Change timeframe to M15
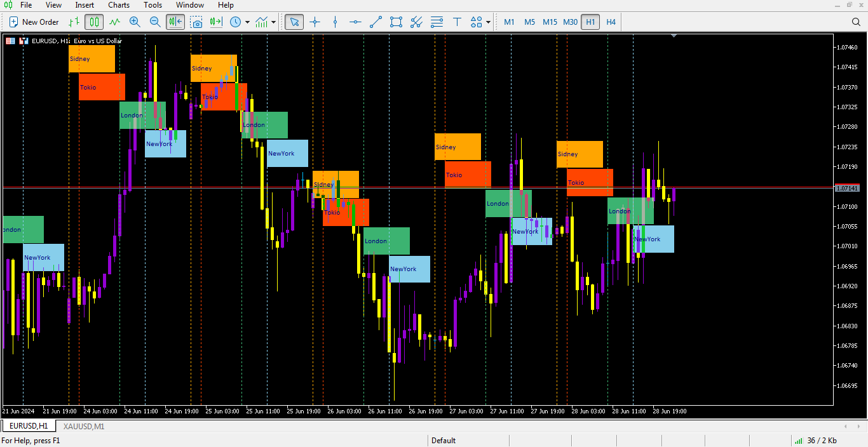This screenshot has height=447, width=868. 550,22
